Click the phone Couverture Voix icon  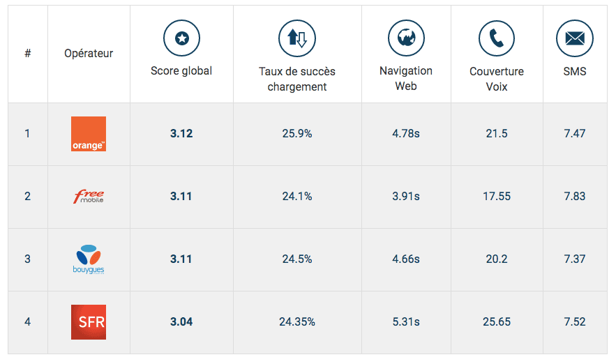click(x=496, y=38)
